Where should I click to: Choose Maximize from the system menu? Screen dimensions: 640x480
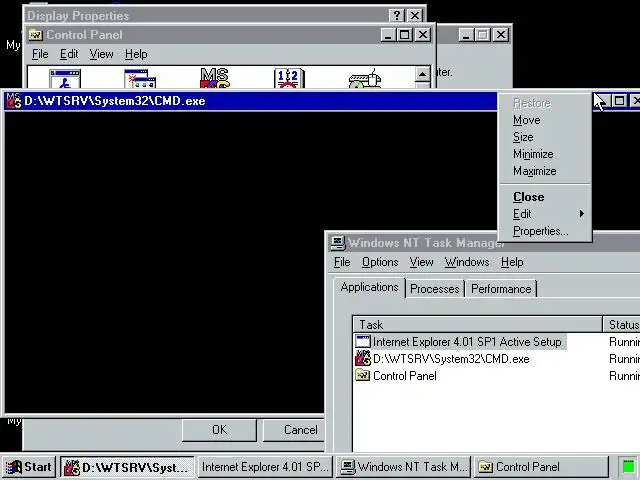coord(544,171)
